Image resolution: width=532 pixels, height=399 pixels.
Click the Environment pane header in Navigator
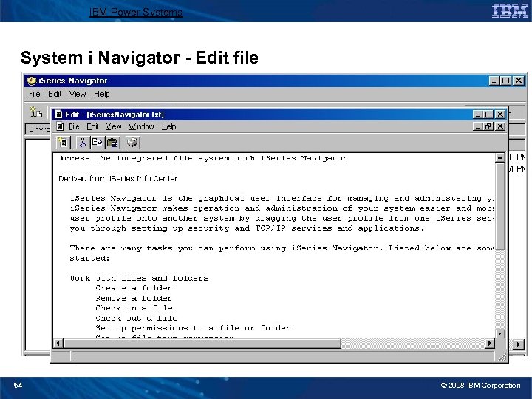[38, 129]
